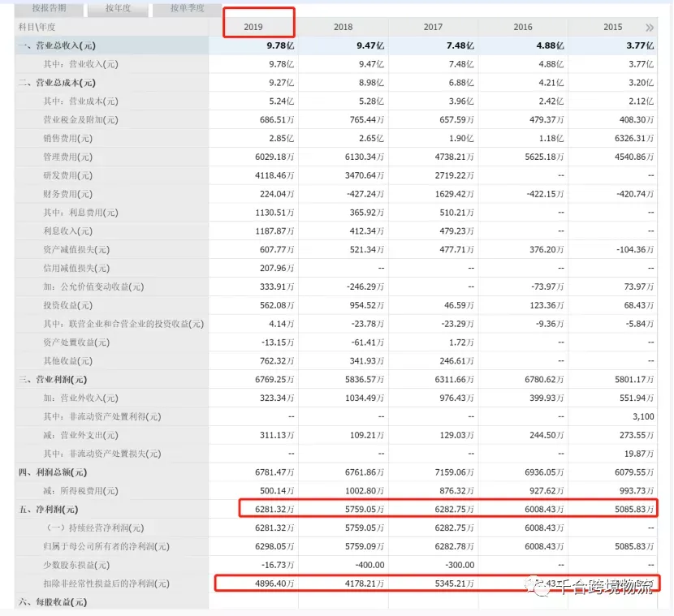
Task: Click the 资产处置收益(元) row label
Action: (x=76, y=342)
